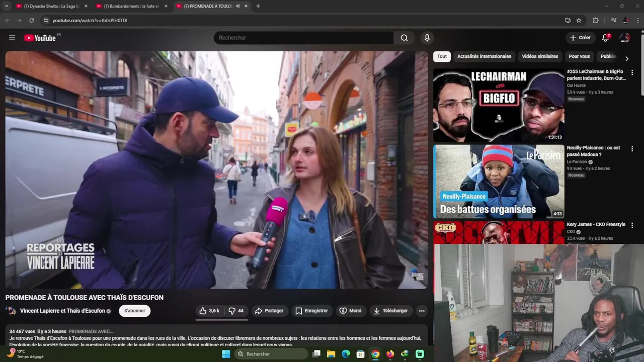Close the Bombardements tab
The image size is (644, 362).
pos(166,6)
